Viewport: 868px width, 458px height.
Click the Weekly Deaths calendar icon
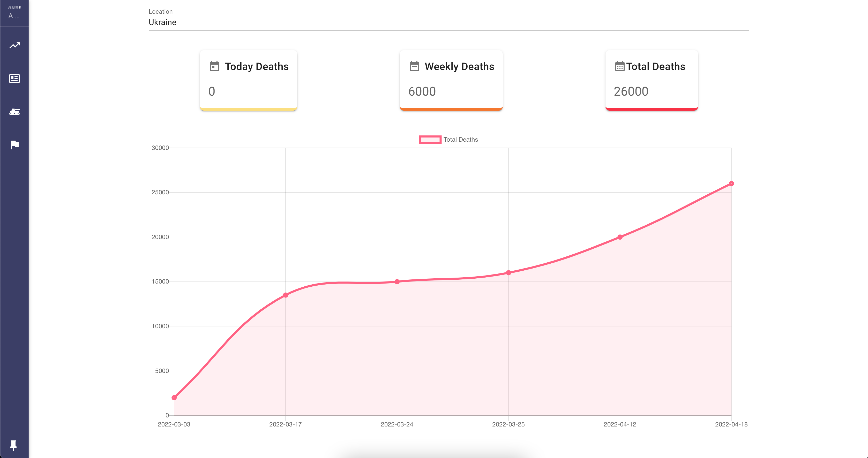point(414,66)
